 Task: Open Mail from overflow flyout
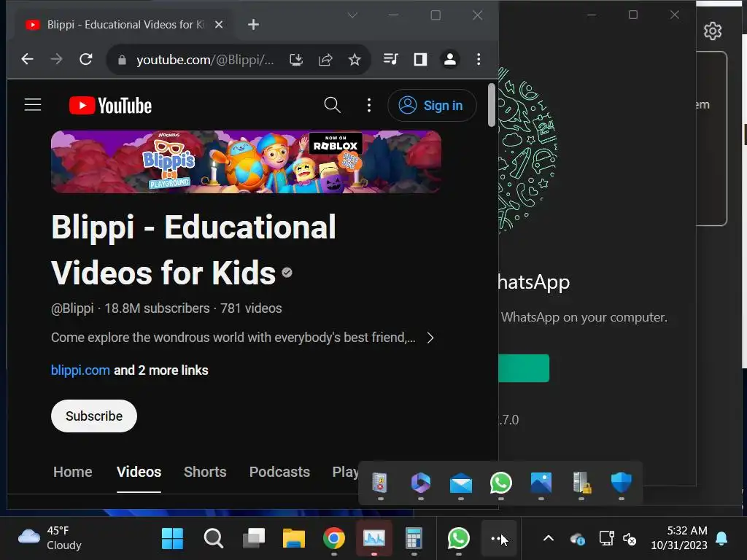click(x=461, y=483)
